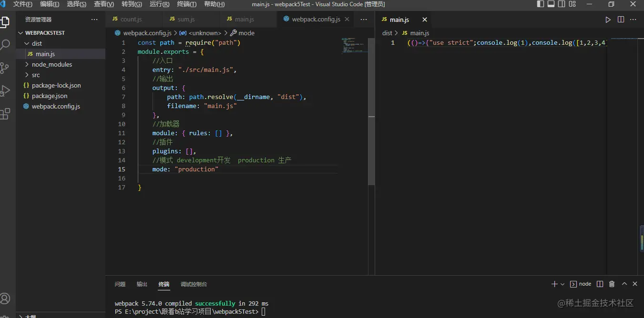Open the Run and Debug view
This screenshot has height=318, width=644.
pos(5,90)
